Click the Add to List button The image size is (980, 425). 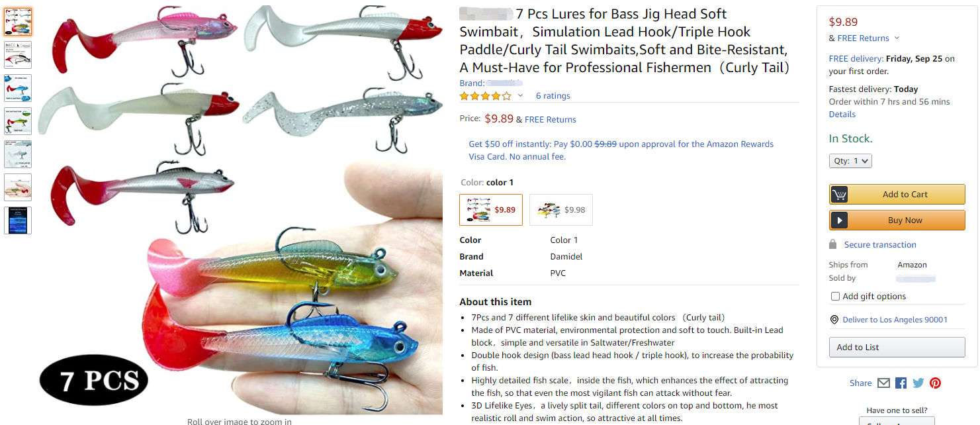tap(897, 348)
